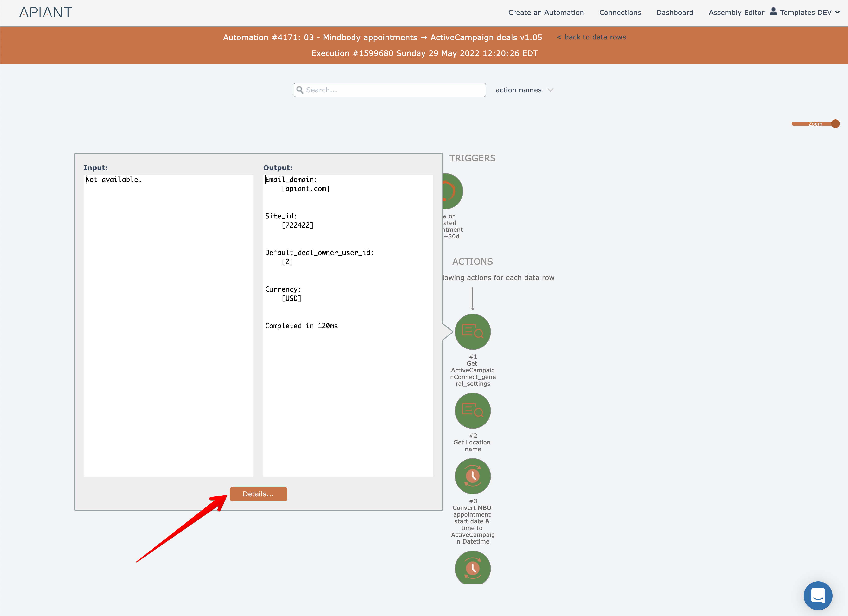Screen dimensions: 848x616
Task: Click action #1 Get ActiveCampaignConnect_general_settings icon
Action: [x=473, y=332]
